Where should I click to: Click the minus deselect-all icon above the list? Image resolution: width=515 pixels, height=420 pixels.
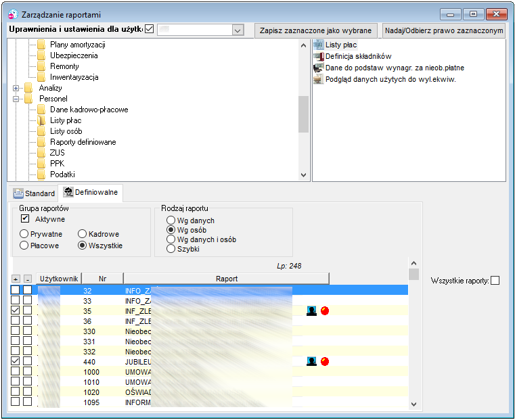point(28,279)
